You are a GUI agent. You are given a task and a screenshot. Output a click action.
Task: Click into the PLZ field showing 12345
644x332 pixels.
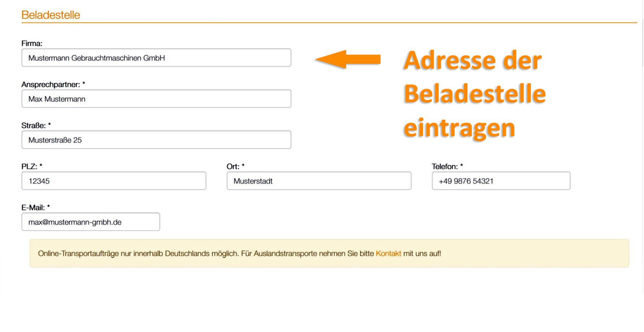point(114,181)
